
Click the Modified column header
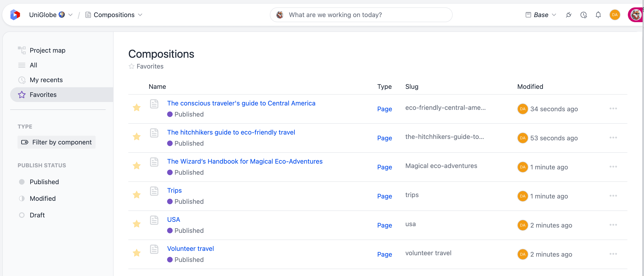click(530, 86)
